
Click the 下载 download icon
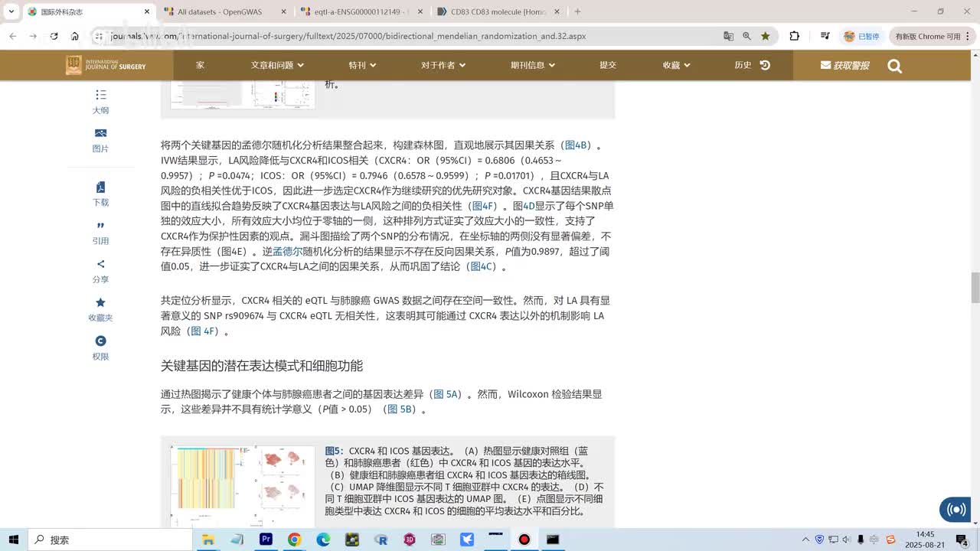(100, 194)
